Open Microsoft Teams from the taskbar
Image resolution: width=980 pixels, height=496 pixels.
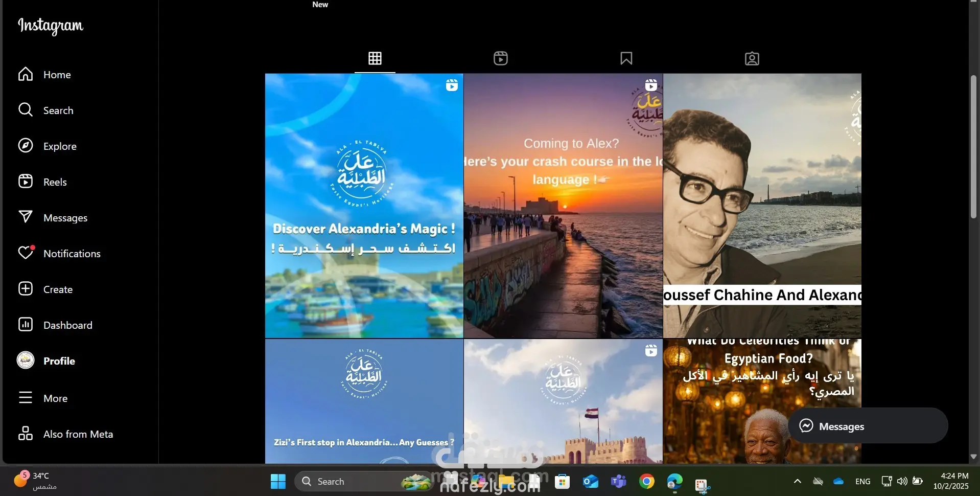(x=619, y=481)
